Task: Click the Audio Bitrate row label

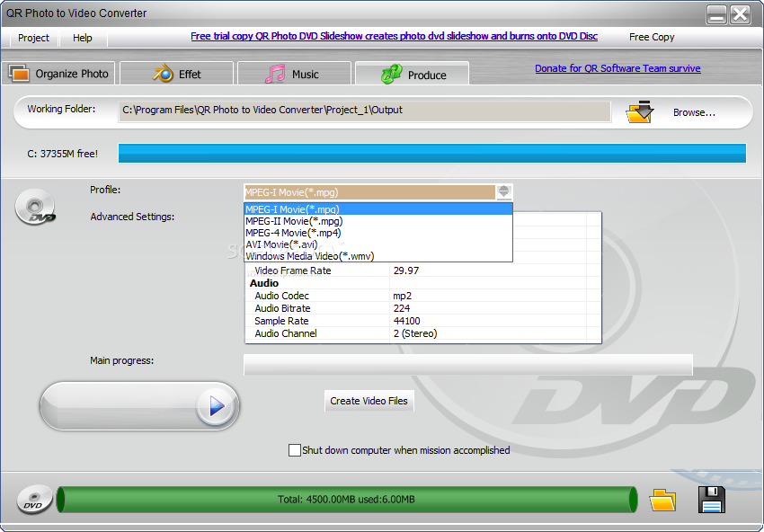Action: (282, 308)
